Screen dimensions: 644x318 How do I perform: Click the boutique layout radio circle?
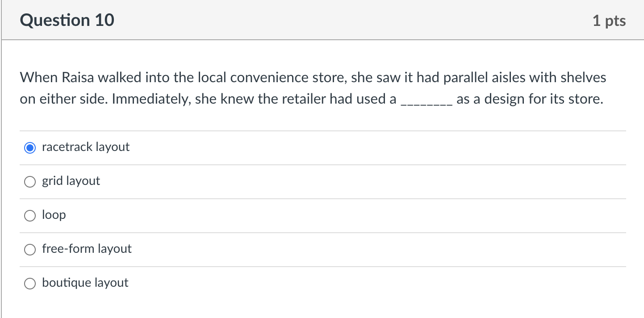tap(29, 283)
